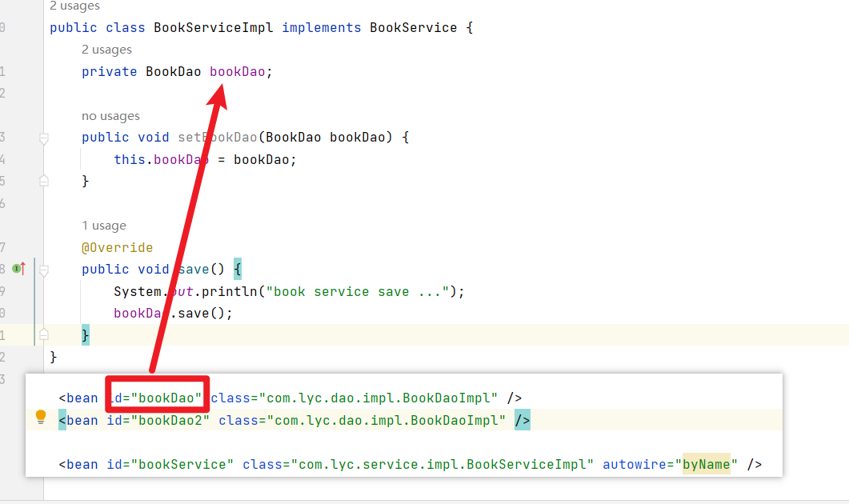Click the println method call
Screen dimensions: 849x504
click(234, 291)
